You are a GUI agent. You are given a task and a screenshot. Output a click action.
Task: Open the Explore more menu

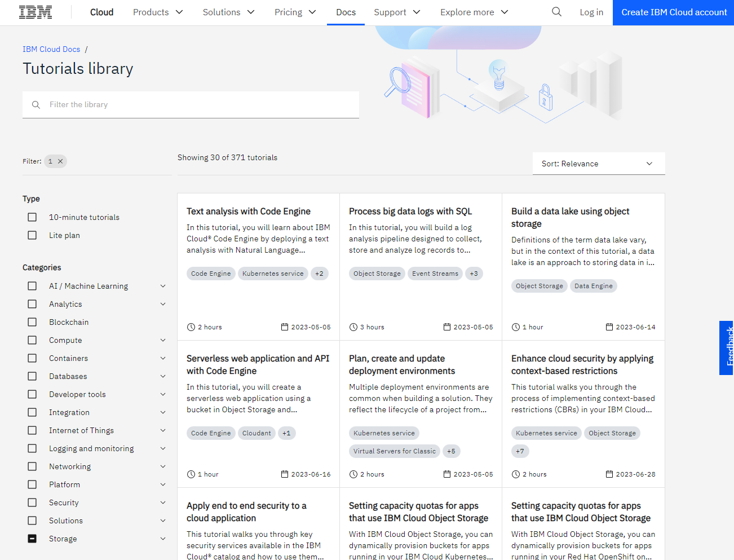click(474, 12)
